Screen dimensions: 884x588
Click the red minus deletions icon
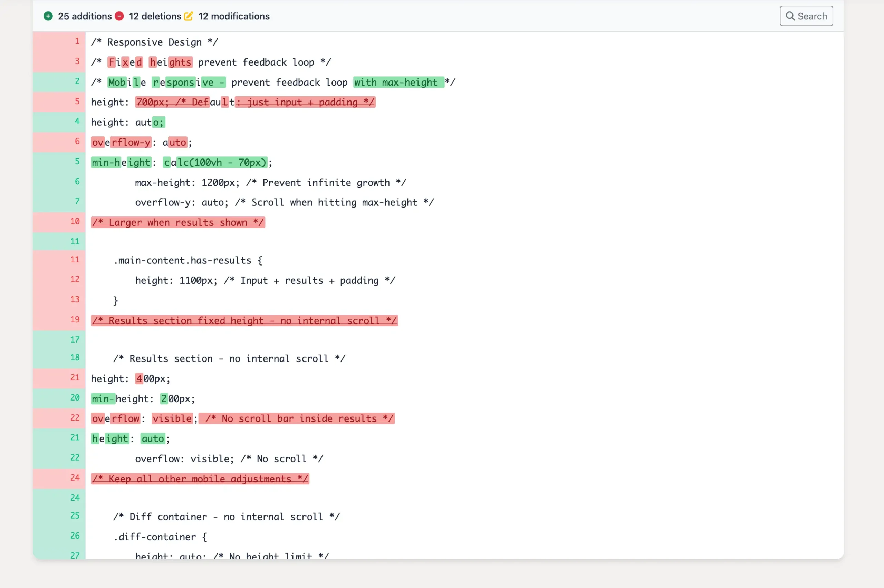click(x=119, y=16)
